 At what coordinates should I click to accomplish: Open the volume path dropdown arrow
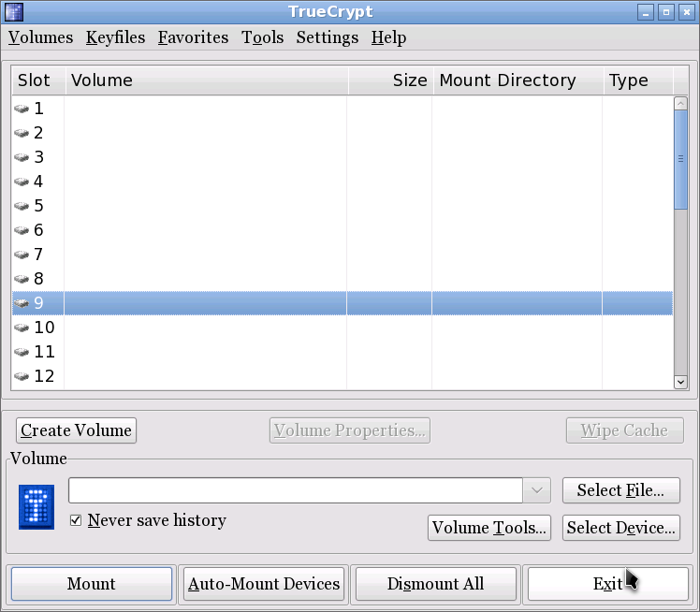coord(537,490)
